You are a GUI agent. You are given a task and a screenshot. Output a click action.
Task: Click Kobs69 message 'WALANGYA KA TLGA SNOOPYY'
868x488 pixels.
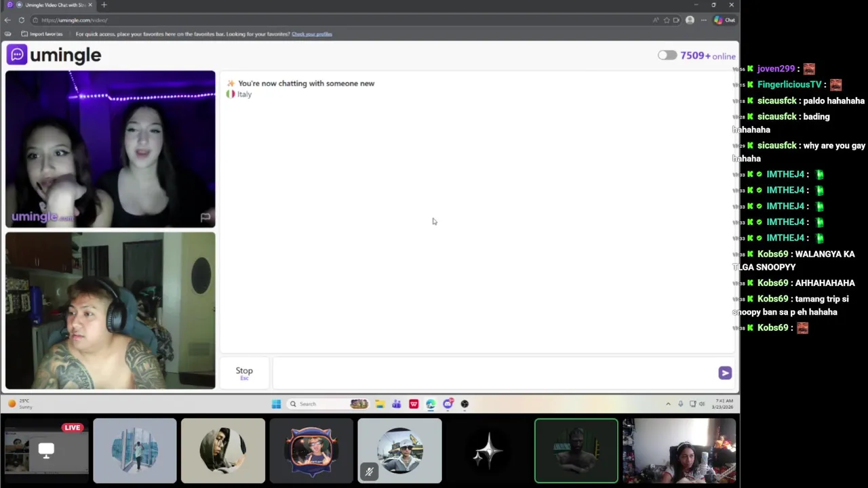pyautogui.click(x=793, y=260)
